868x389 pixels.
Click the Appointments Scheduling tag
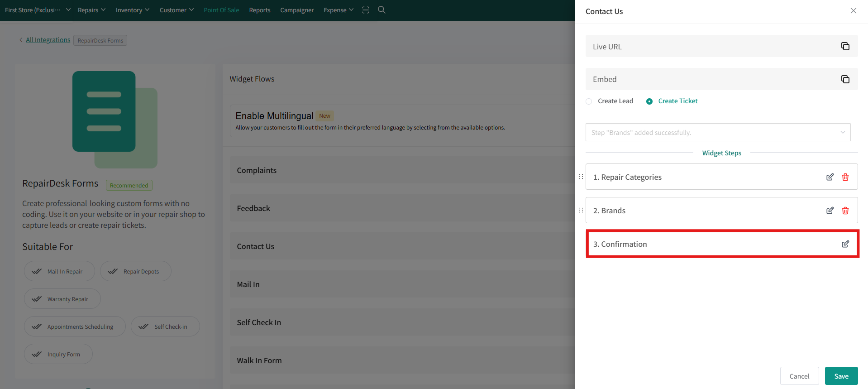pyautogui.click(x=75, y=327)
